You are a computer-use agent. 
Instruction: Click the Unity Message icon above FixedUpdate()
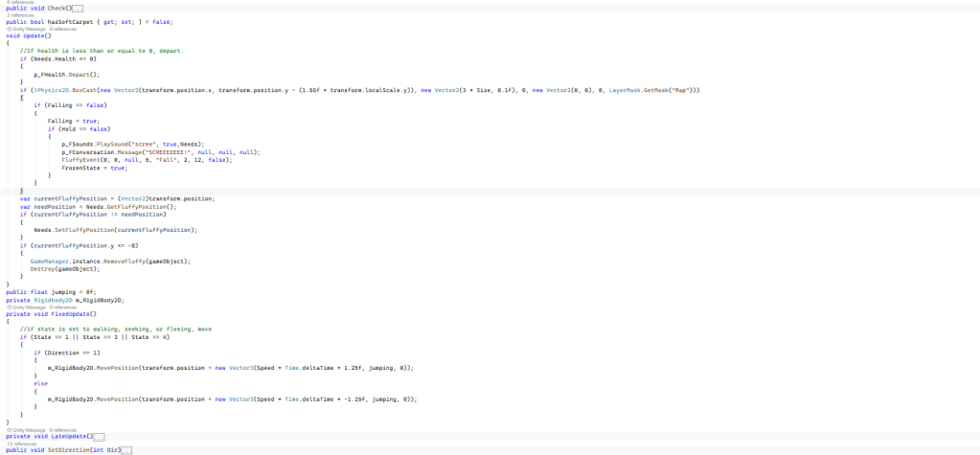(9, 307)
